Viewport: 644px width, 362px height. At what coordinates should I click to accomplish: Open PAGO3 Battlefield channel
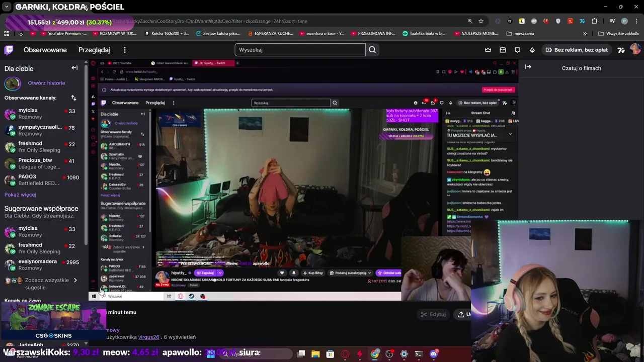tap(40, 180)
